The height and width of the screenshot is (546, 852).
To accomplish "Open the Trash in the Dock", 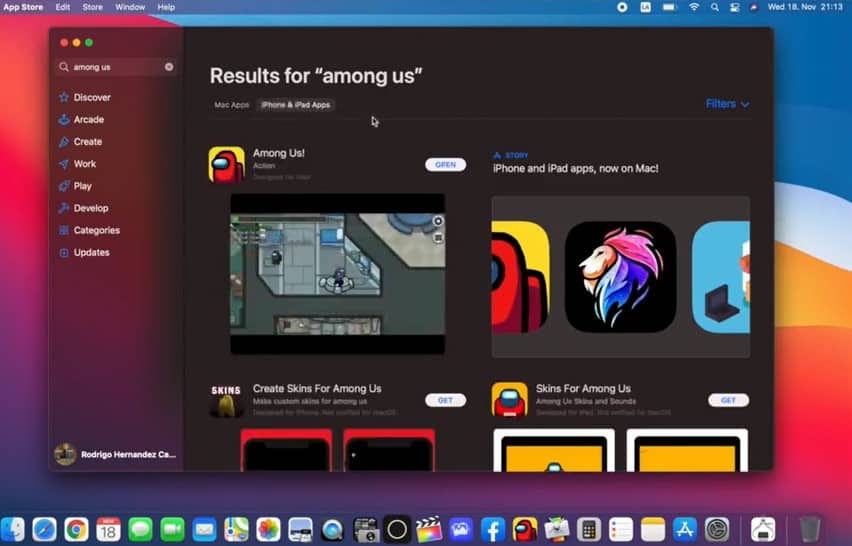I will pos(810,529).
